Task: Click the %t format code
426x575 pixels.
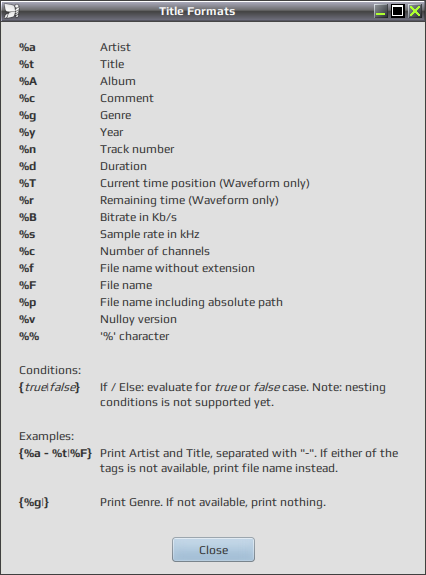Action: point(26,64)
